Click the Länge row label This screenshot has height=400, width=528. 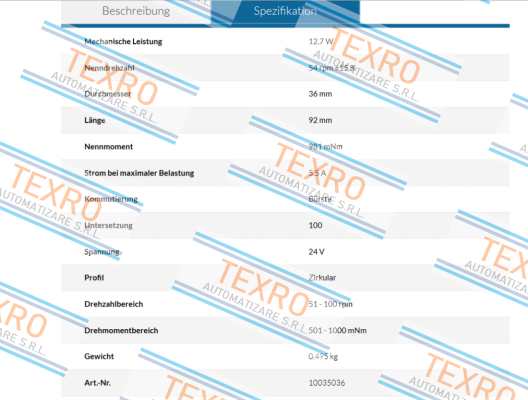point(95,120)
